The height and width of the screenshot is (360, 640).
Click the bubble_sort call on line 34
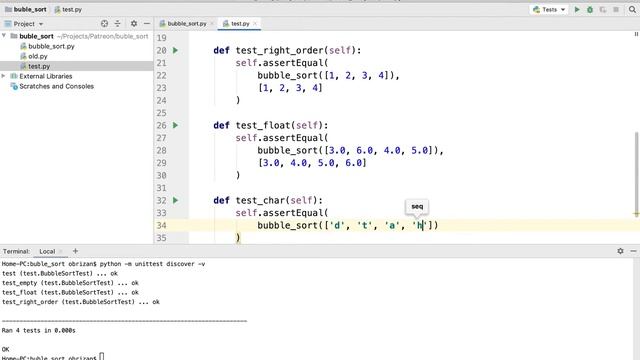click(x=287, y=225)
